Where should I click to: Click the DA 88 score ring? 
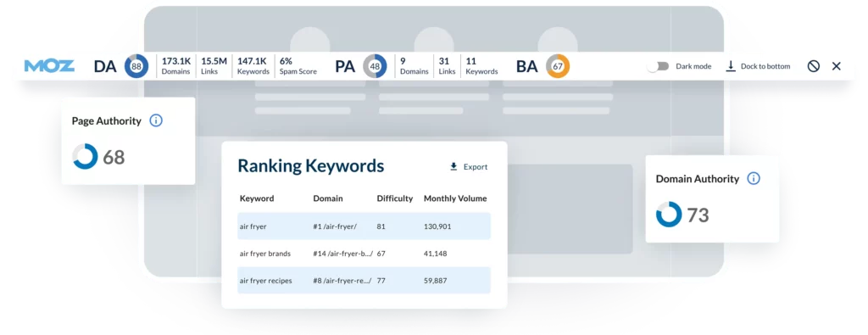click(x=136, y=66)
